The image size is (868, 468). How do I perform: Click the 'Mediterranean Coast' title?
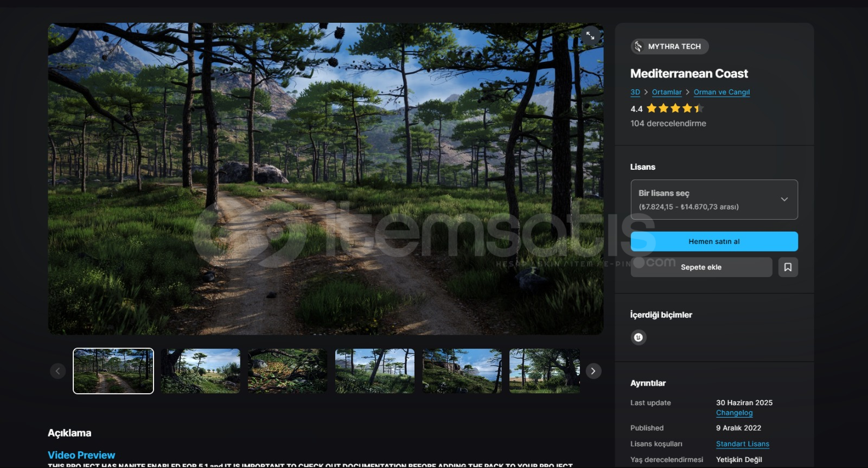click(689, 73)
